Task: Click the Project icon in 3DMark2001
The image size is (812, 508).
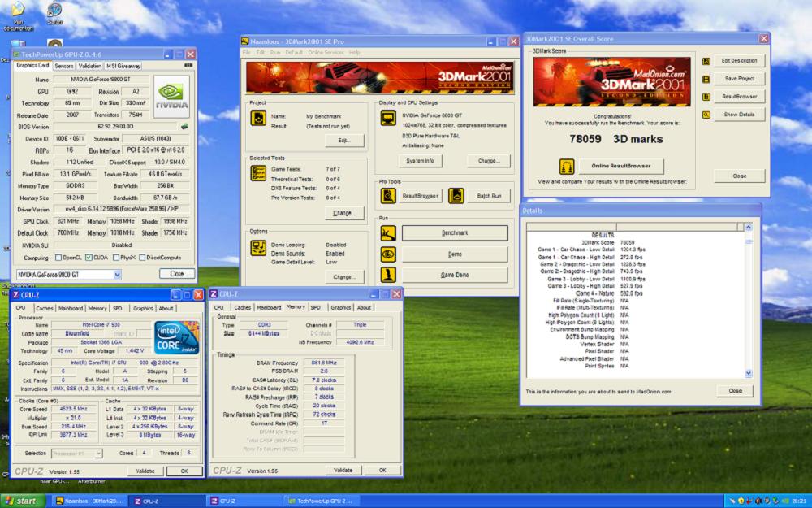Action: pyautogui.click(x=258, y=118)
